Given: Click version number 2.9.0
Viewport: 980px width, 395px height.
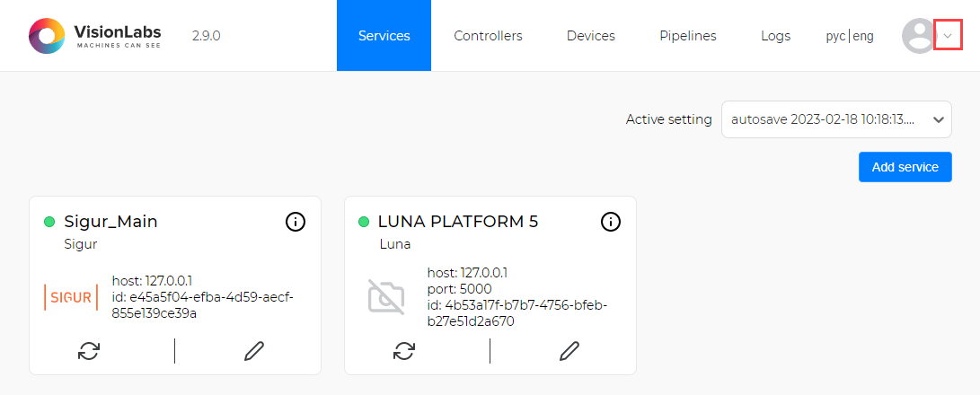Looking at the screenshot, I should point(207,36).
